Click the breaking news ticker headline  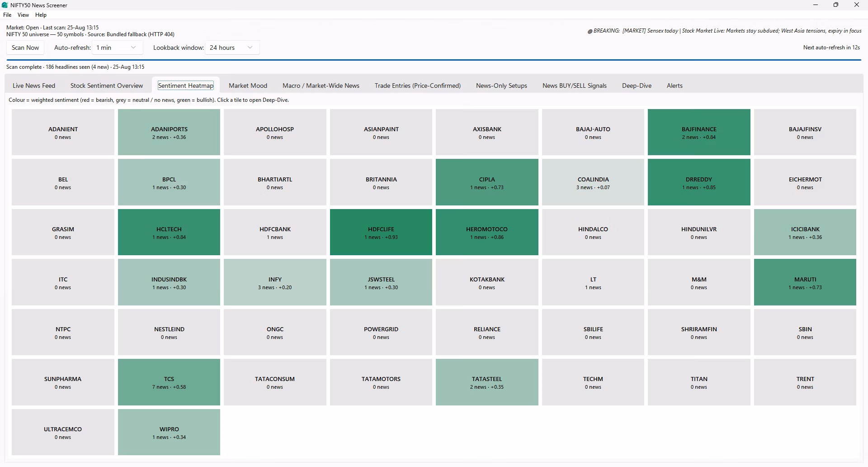[x=724, y=31]
